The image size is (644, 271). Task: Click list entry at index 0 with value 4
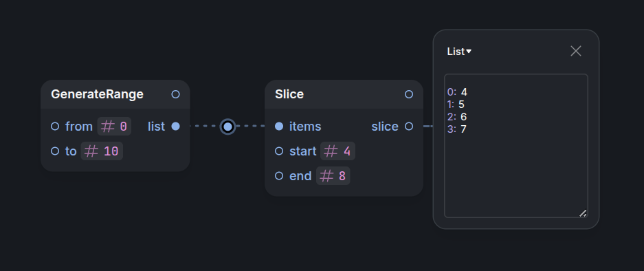(457, 91)
